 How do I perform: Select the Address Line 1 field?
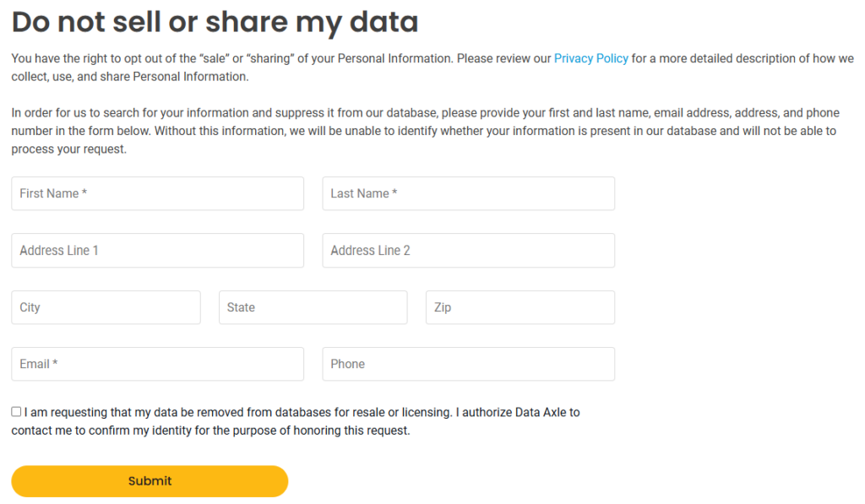coord(157,251)
